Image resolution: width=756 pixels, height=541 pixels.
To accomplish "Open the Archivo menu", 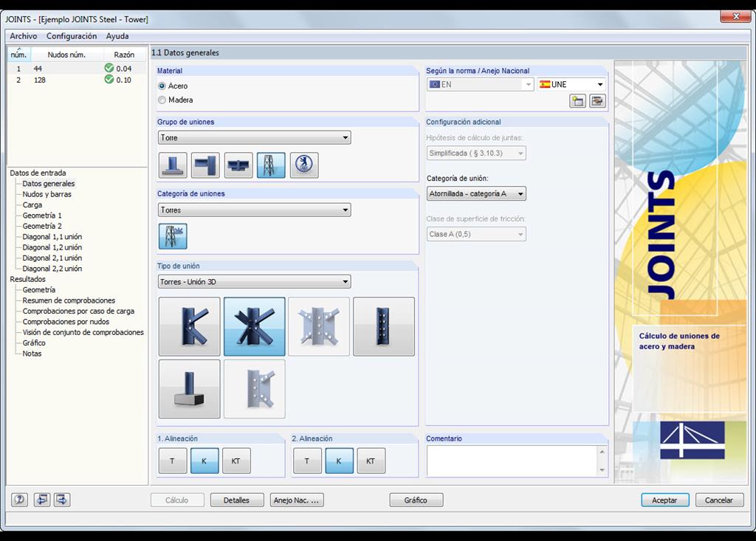I will click(x=23, y=36).
